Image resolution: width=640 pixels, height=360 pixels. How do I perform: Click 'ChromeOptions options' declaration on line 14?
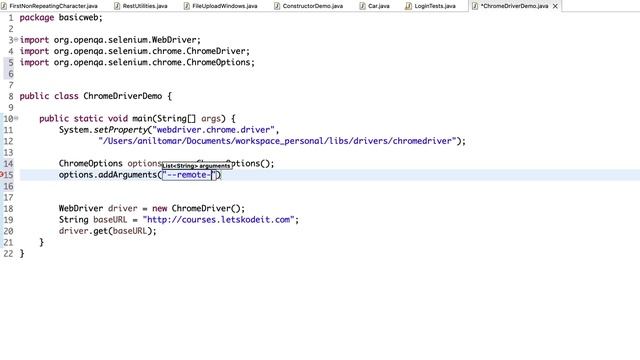[x=110, y=163]
